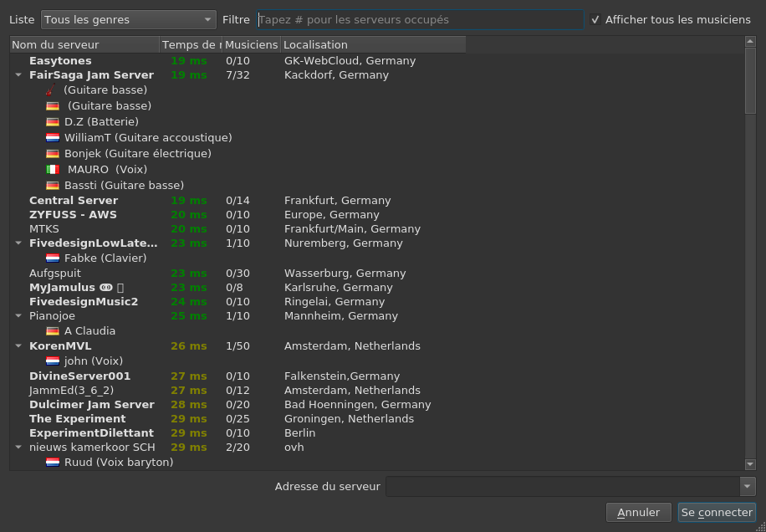
Task: Click the Se connecter button
Action: [717, 513]
